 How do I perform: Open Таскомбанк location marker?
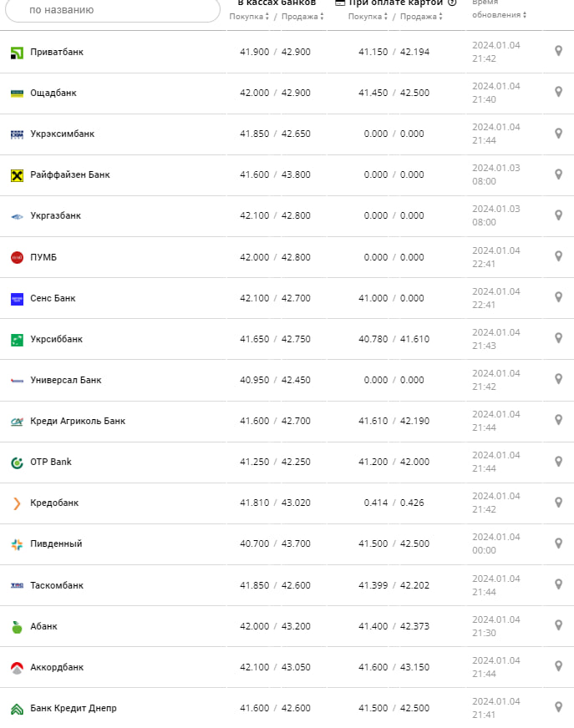559,584
